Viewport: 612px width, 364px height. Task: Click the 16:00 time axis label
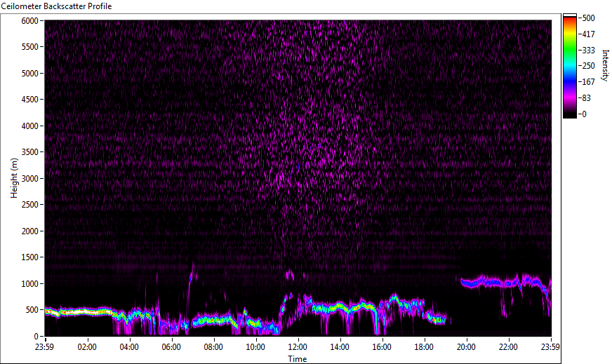click(382, 347)
